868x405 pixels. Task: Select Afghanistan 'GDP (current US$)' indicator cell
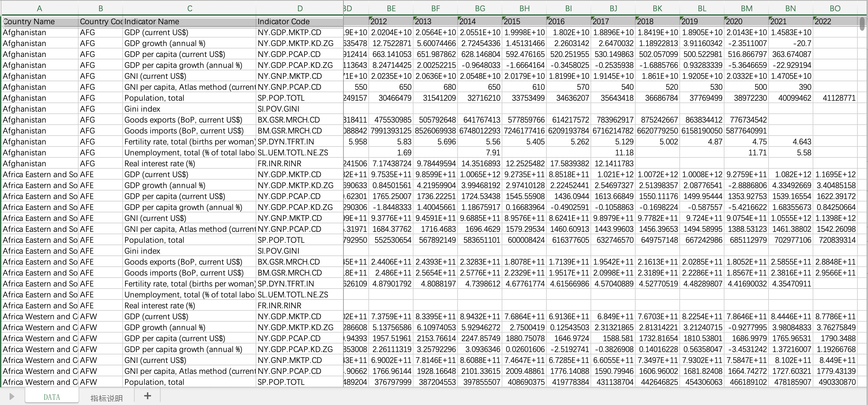(x=190, y=32)
